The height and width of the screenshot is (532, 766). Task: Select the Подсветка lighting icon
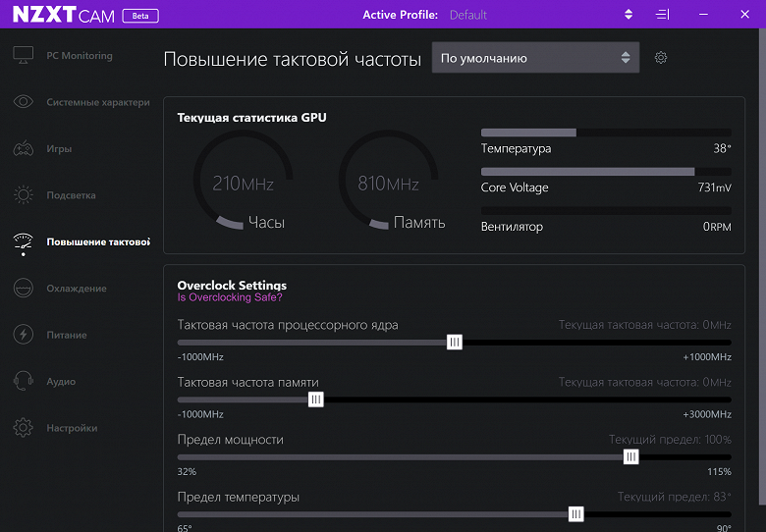pos(24,195)
